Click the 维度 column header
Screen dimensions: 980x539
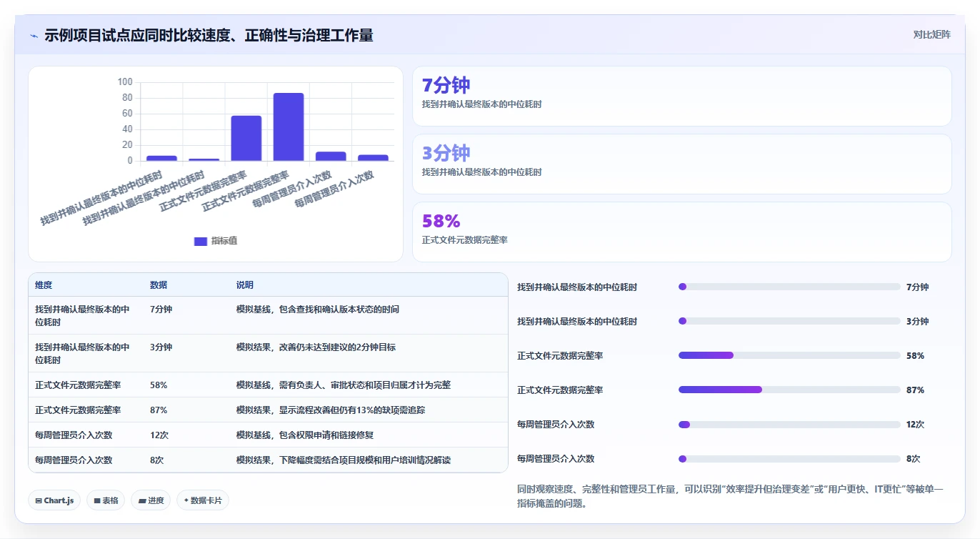[x=44, y=285]
